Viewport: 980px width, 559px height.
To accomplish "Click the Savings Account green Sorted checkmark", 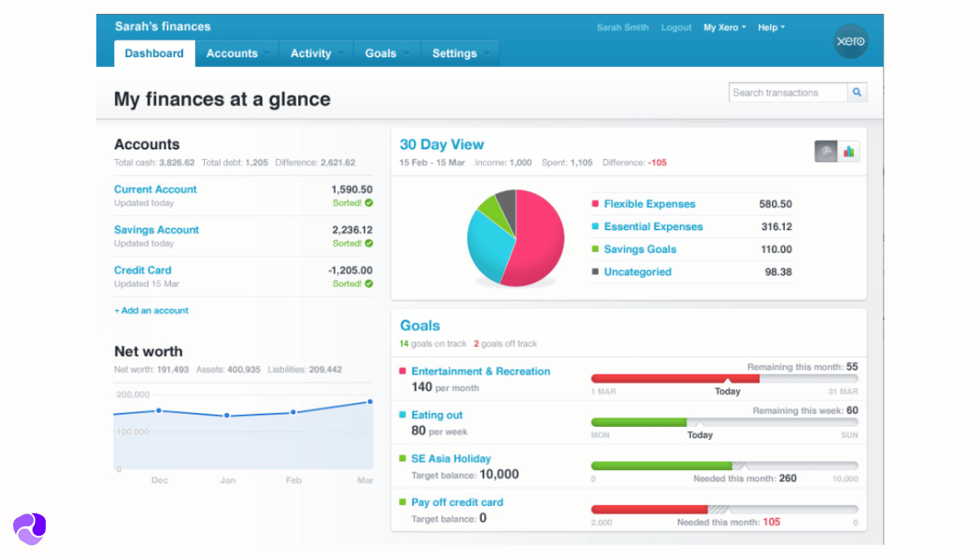I will coord(369,243).
